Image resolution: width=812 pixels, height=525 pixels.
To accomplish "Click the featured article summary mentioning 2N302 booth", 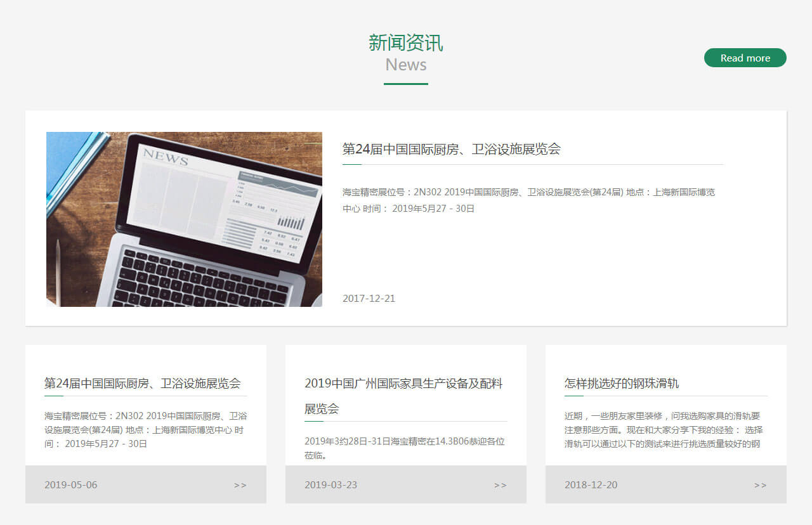I will [x=528, y=200].
